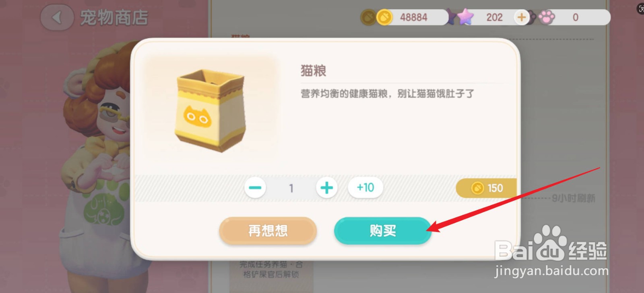644x293 pixels.
Task: Select the quantity number field
Action: point(291,188)
